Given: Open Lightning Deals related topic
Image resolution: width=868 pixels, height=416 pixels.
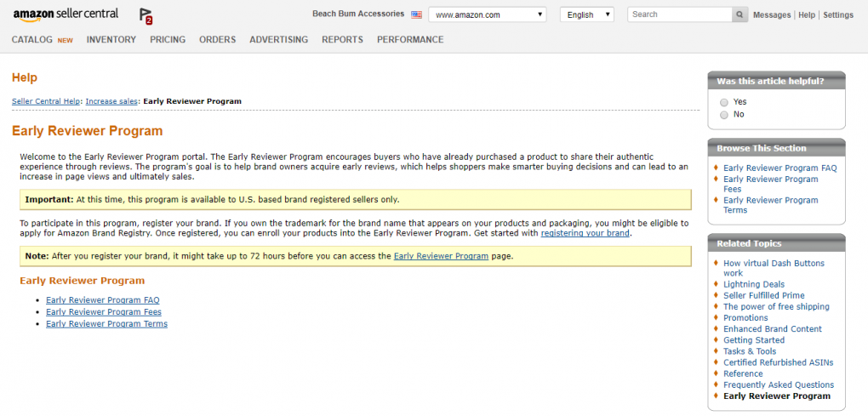Looking at the screenshot, I should coord(754,284).
